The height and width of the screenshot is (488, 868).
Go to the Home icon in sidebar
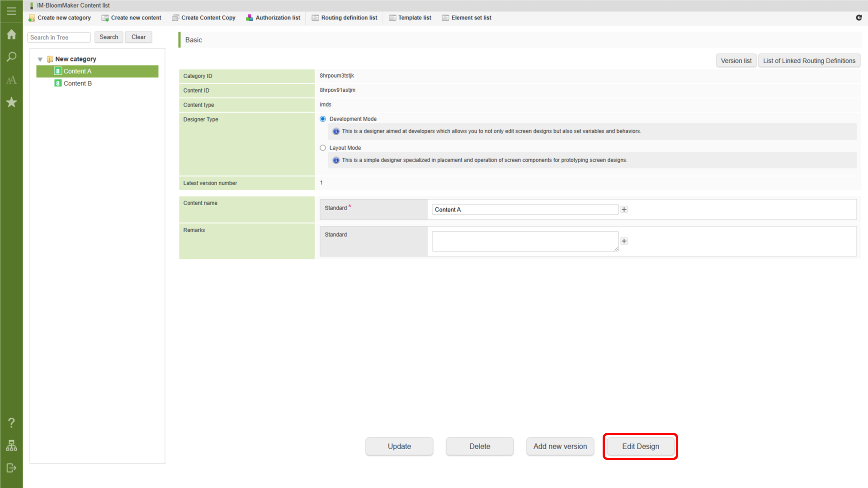[x=11, y=35]
